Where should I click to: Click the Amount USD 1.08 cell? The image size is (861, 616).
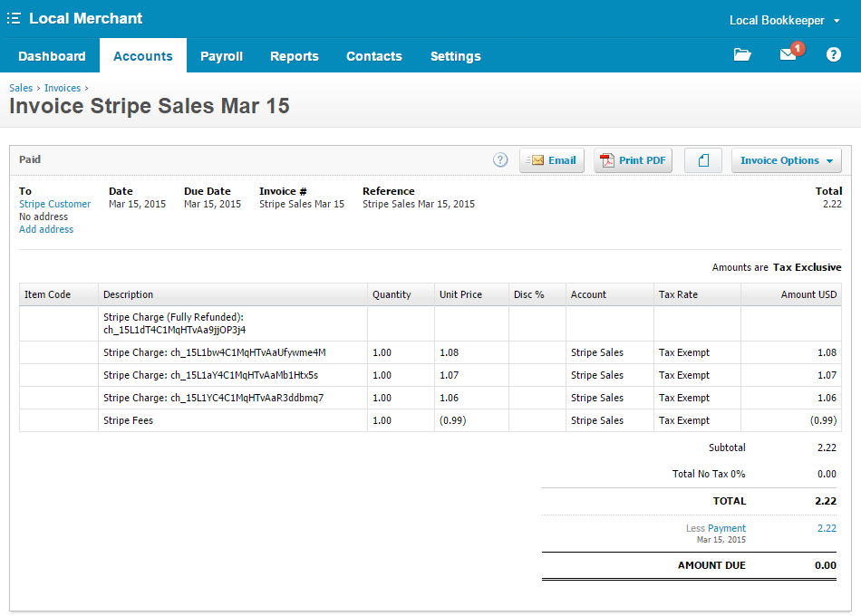(x=791, y=352)
